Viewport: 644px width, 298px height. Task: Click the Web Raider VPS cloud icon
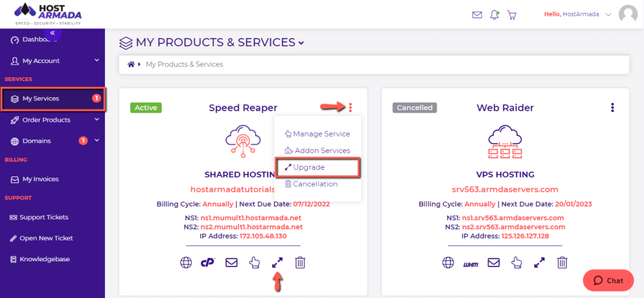tap(505, 142)
